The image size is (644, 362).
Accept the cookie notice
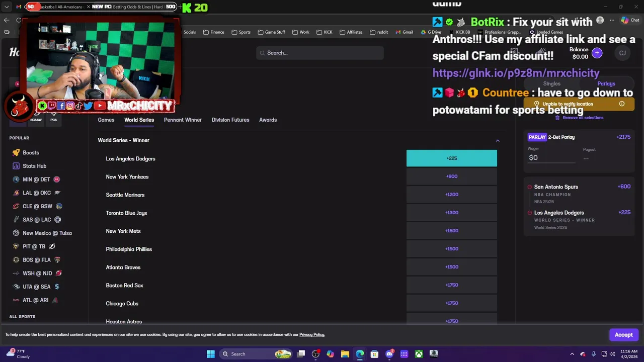(x=623, y=335)
